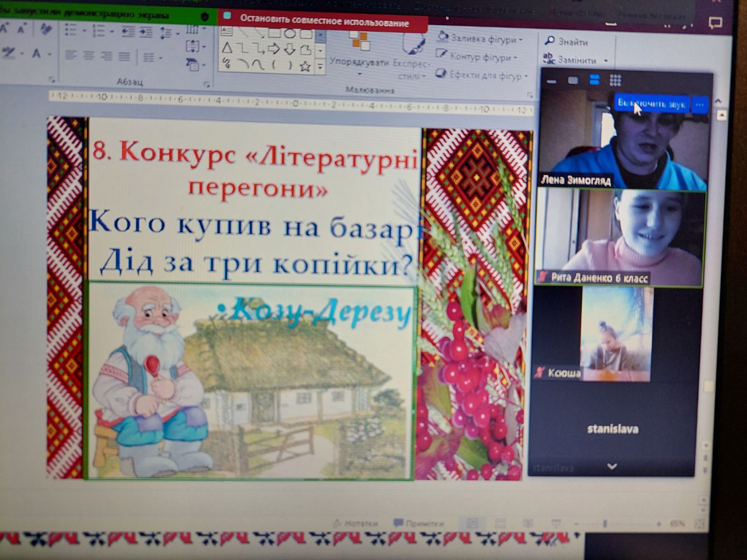Click zoom out minus button

coord(576,524)
